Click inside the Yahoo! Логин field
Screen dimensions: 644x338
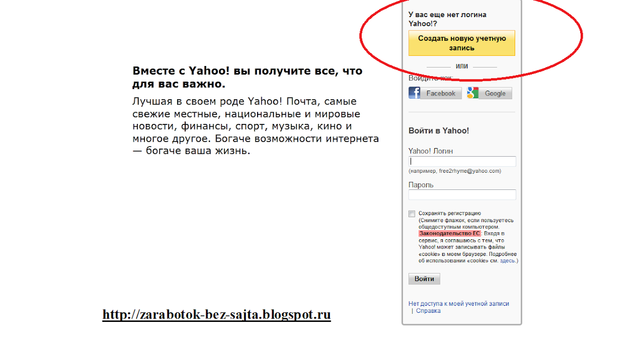(x=462, y=161)
